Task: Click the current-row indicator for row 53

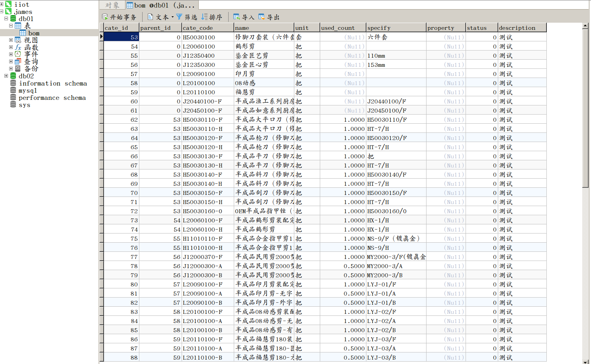Action: [102, 37]
